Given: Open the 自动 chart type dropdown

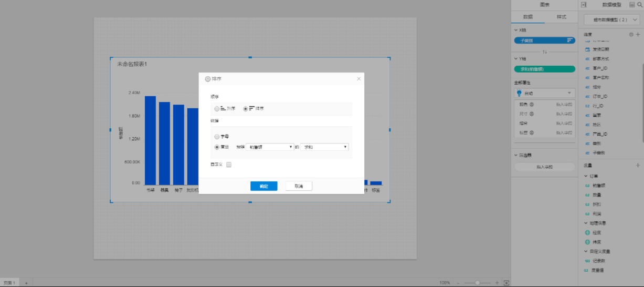Looking at the screenshot, I should (544, 93).
